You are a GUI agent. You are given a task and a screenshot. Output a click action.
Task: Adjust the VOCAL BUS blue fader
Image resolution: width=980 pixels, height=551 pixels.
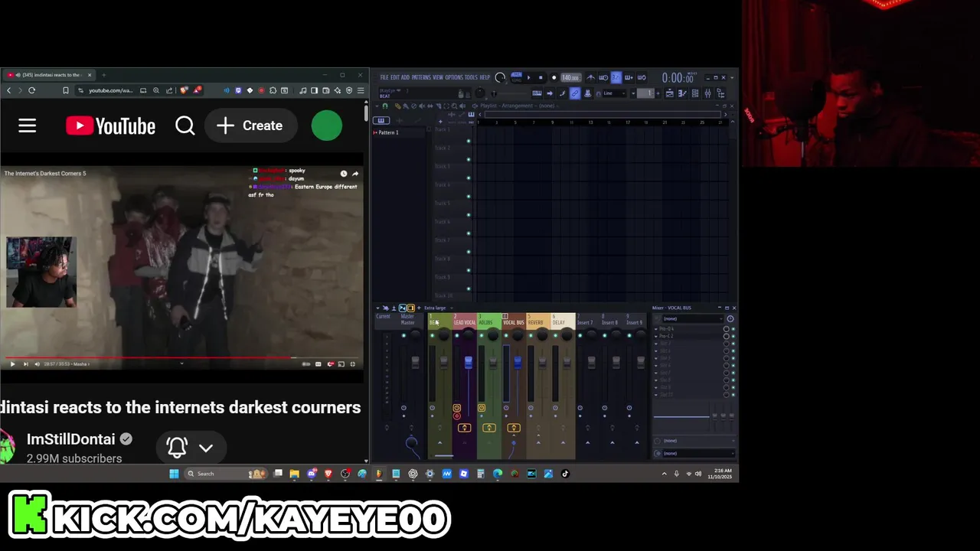tap(518, 363)
